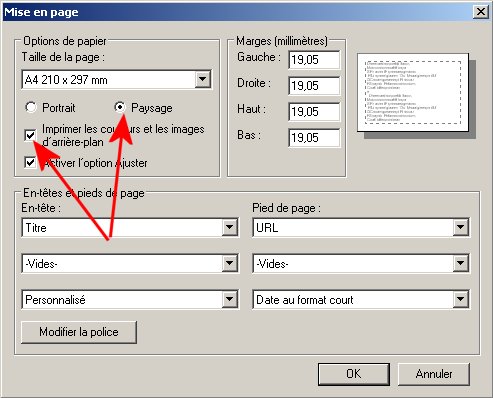The width and height of the screenshot is (493, 398).
Task: Select the Portrait orientation radio button
Action: tap(31, 107)
